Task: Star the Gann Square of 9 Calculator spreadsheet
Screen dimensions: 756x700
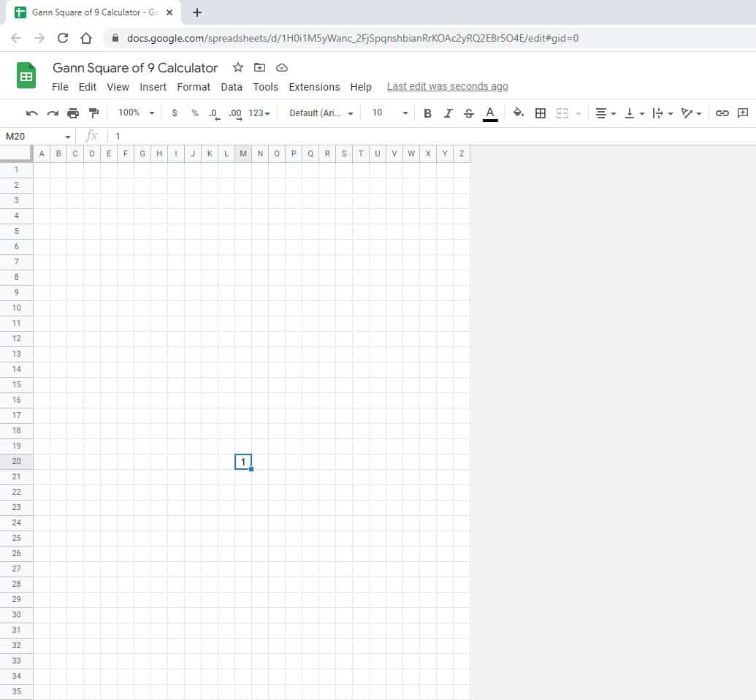Action: (237, 67)
